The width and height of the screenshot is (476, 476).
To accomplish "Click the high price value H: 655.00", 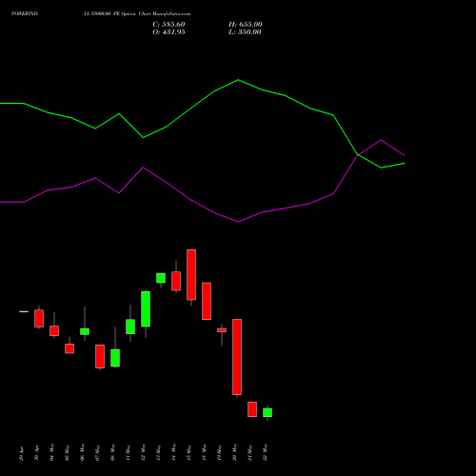I will [x=246, y=25].
